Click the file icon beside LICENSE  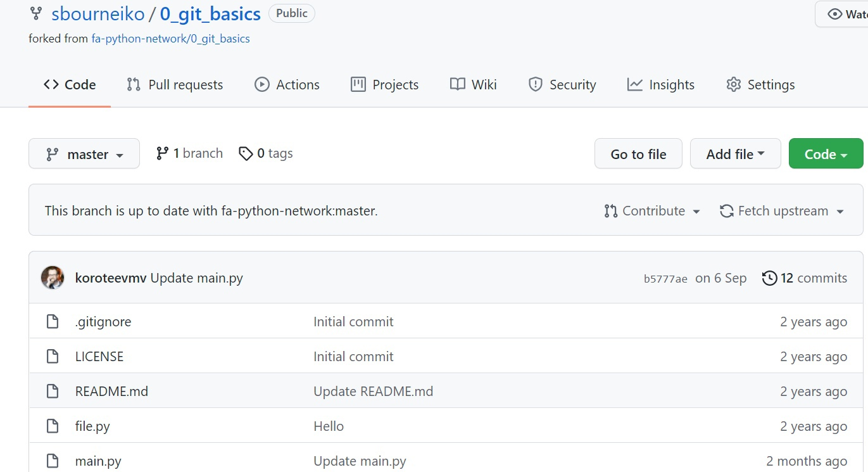pos(53,357)
